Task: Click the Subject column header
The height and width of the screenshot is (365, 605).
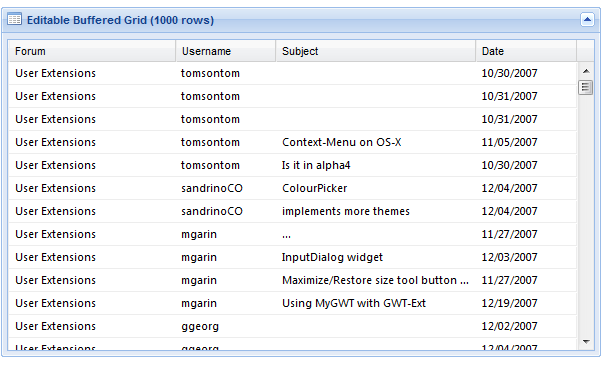Action: point(375,51)
